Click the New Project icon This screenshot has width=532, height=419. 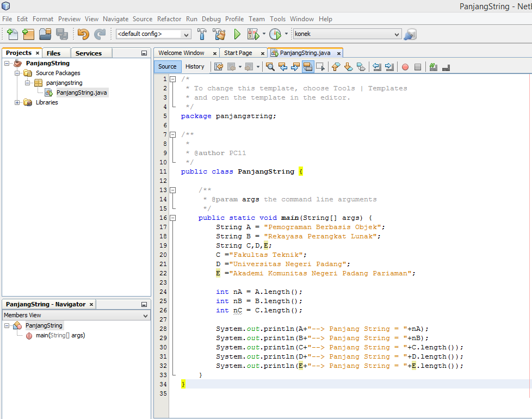28,34
